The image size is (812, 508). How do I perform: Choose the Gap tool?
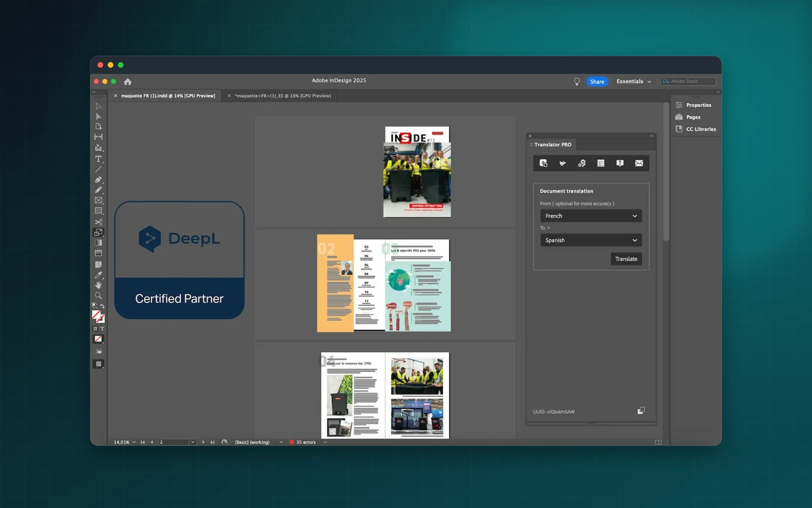98,137
